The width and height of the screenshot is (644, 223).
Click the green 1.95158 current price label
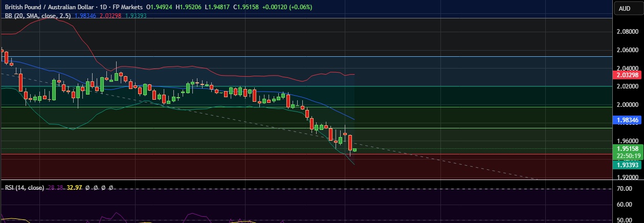pos(628,149)
